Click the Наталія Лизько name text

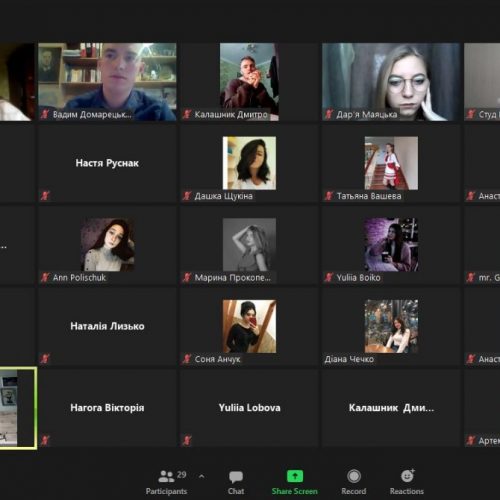[x=107, y=326]
